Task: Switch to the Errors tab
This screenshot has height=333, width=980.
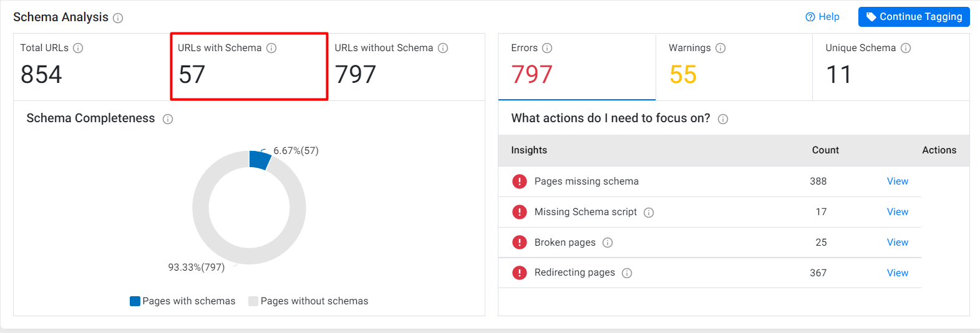Action: pyautogui.click(x=577, y=67)
